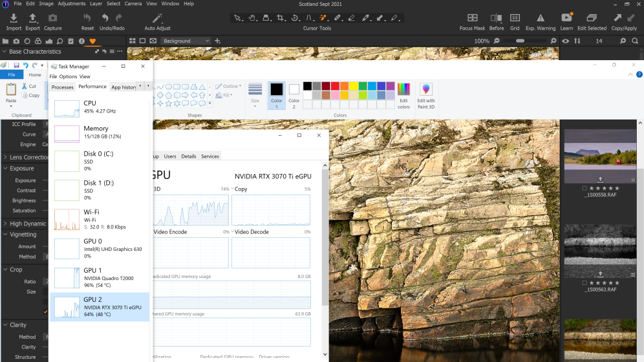
Task: Select the Crop cursor tool
Action: [281, 18]
